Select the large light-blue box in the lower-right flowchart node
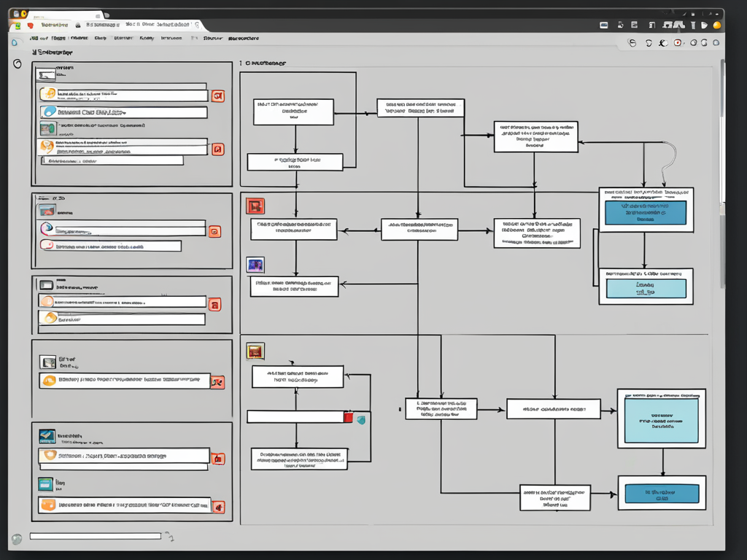This screenshot has height=560, width=747. click(x=661, y=421)
